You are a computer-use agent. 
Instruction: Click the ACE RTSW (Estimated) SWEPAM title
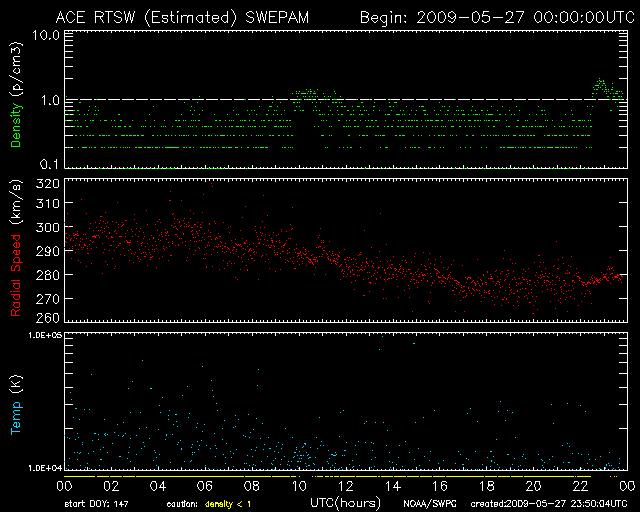(182, 18)
